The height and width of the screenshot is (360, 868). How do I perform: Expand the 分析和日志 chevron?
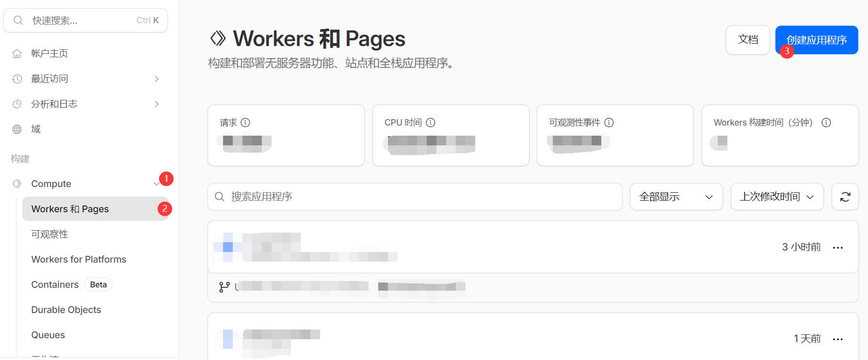click(157, 104)
